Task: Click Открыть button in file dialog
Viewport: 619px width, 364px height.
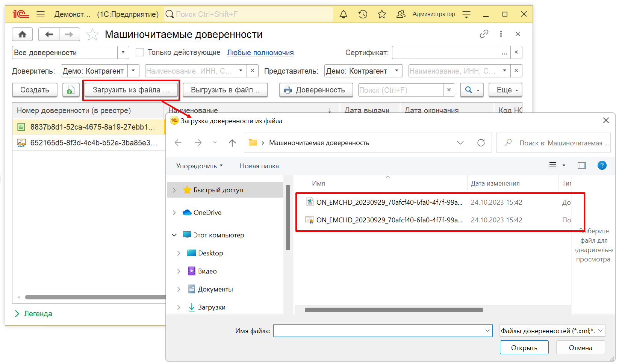Action: [524, 347]
